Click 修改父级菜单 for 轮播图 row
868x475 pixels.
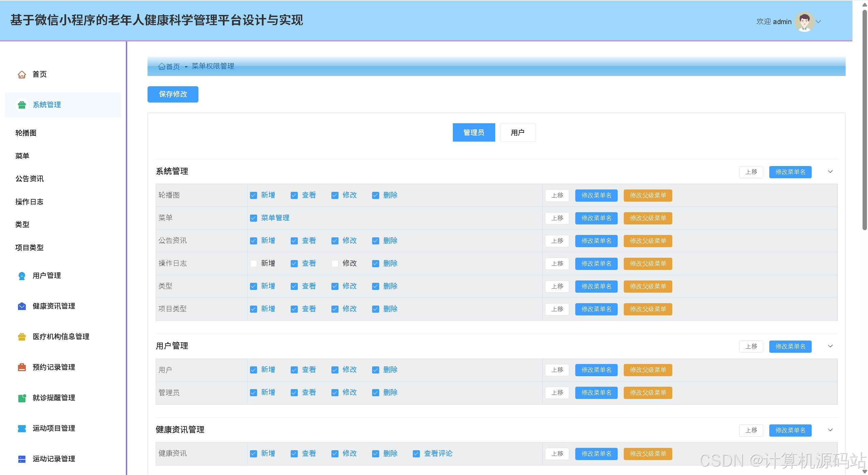pyautogui.click(x=648, y=196)
